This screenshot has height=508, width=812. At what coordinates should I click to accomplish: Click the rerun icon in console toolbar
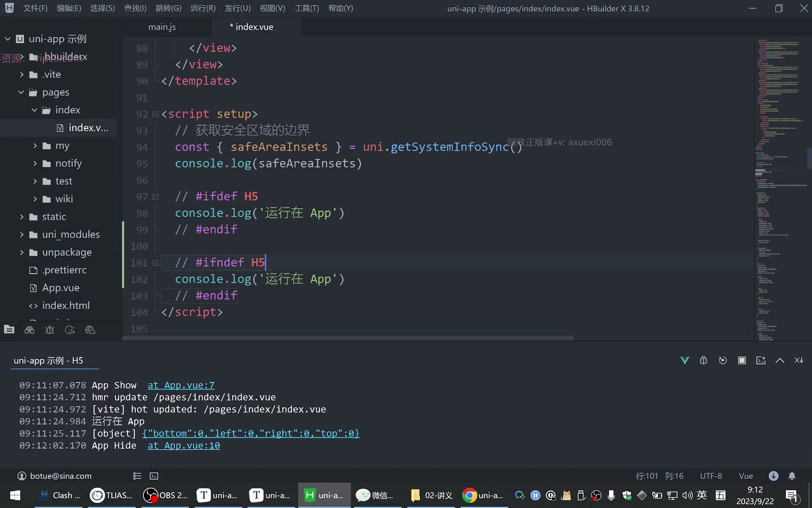pos(723,360)
